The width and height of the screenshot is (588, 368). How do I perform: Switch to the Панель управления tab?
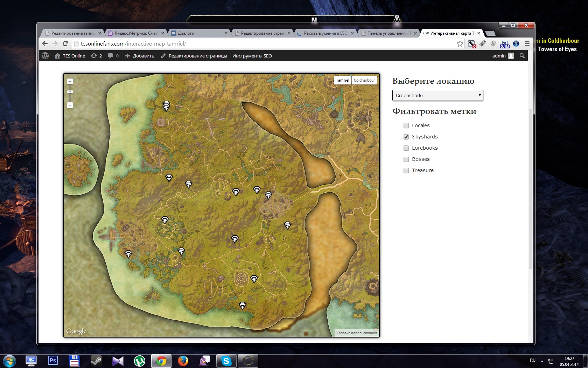(x=388, y=33)
